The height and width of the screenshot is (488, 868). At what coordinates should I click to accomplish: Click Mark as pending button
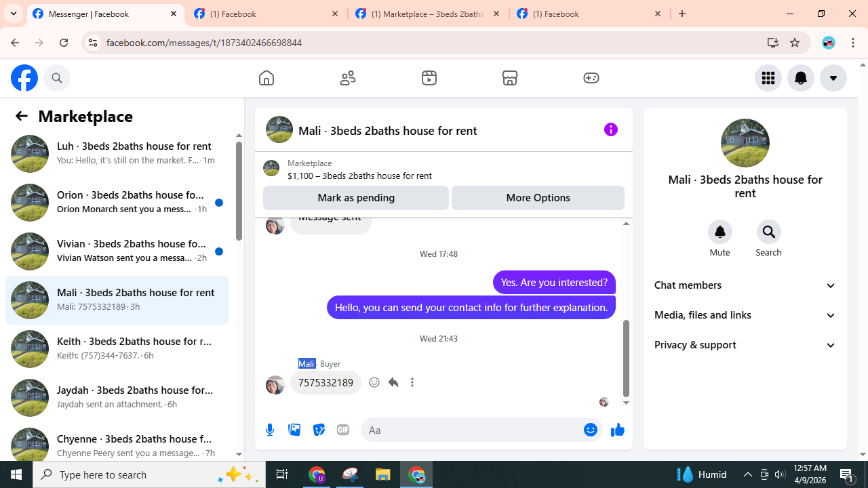click(x=356, y=198)
